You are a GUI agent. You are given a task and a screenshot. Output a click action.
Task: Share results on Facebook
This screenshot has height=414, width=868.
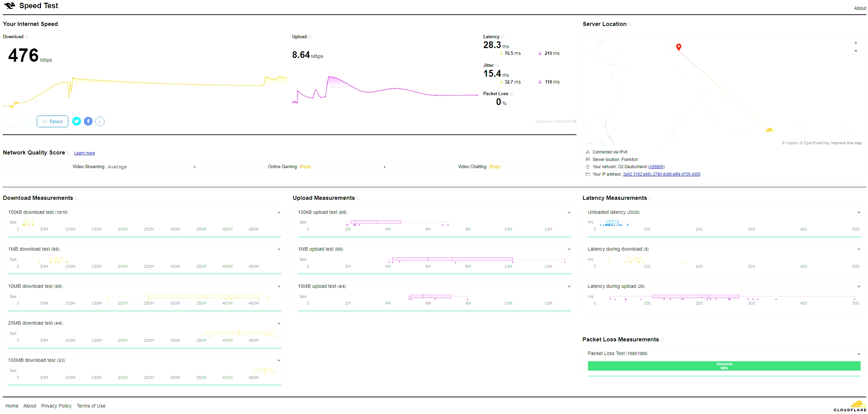(x=88, y=121)
